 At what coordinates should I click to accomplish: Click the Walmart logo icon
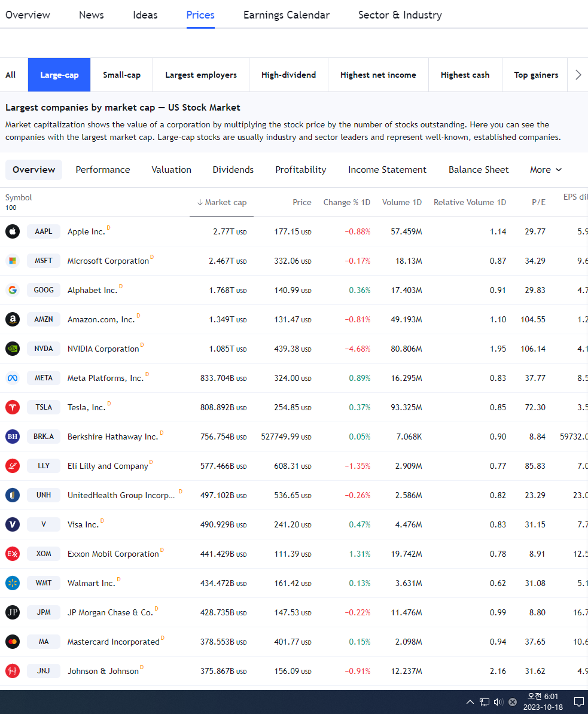click(x=13, y=583)
